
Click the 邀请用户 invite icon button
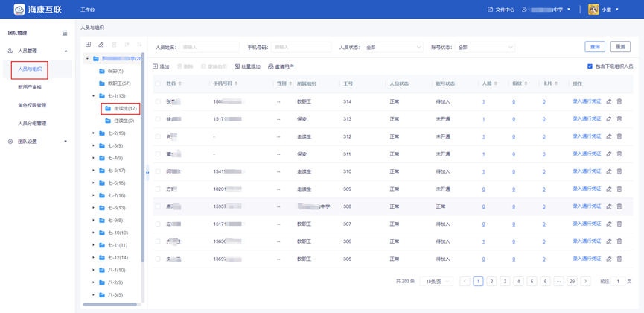281,66
